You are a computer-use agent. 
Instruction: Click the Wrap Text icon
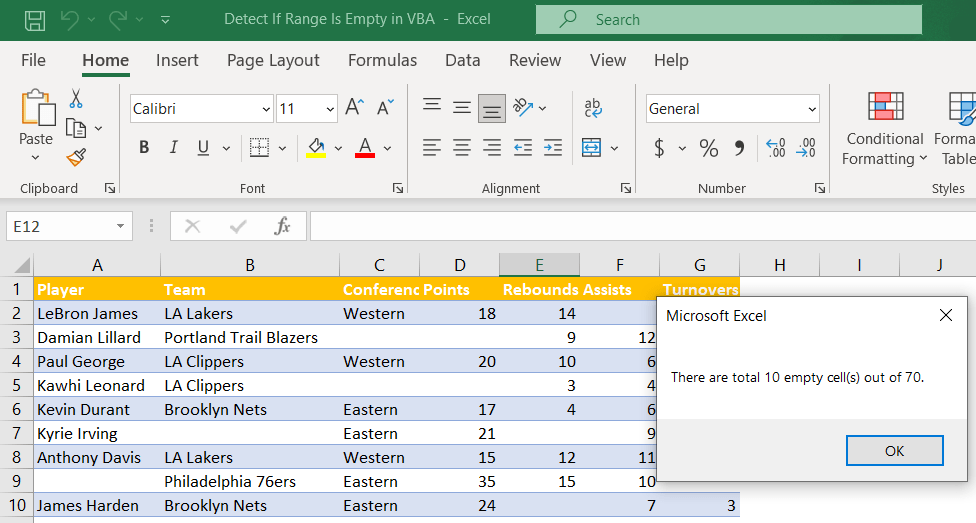tap(593, 108)
